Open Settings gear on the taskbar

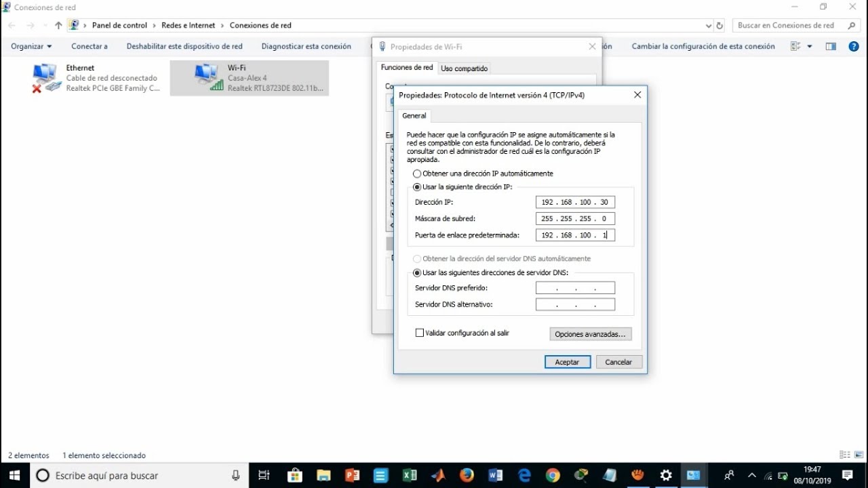click(666, 475)
